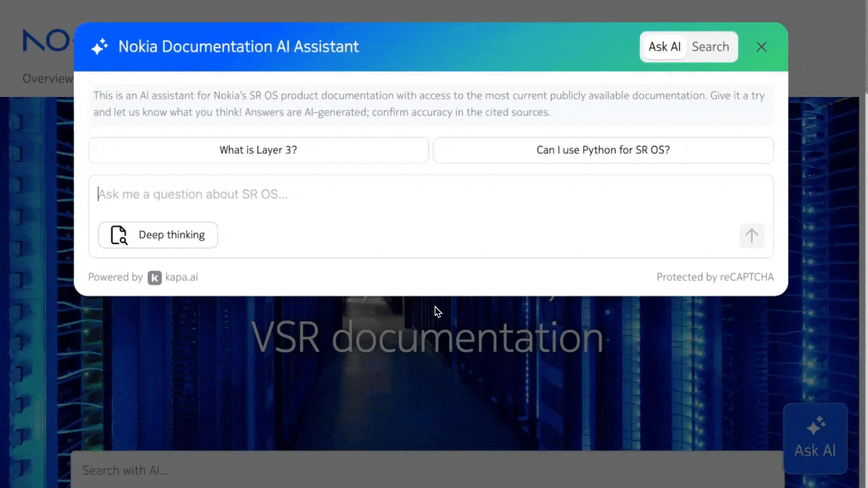868x488 pixels.
Task: Choose 'Can I use Python for SR OS?'
Action: click(603, 150)
